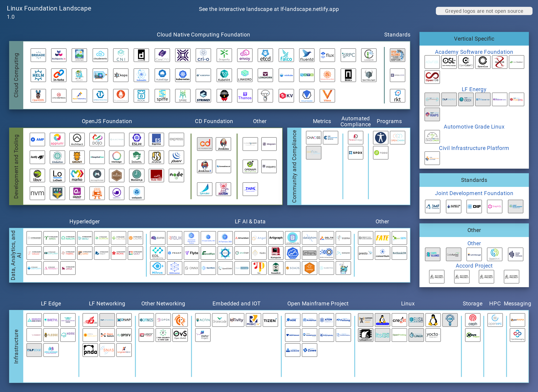Select the Tekton logo tile
Screen dimensions: 538x392
click(223, 189)
